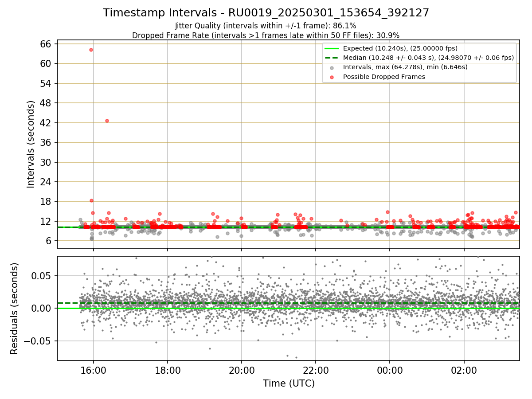
Task: Click legend text "Median (10.248 +/- 0.043 s)"
Action: pos(390,58)
